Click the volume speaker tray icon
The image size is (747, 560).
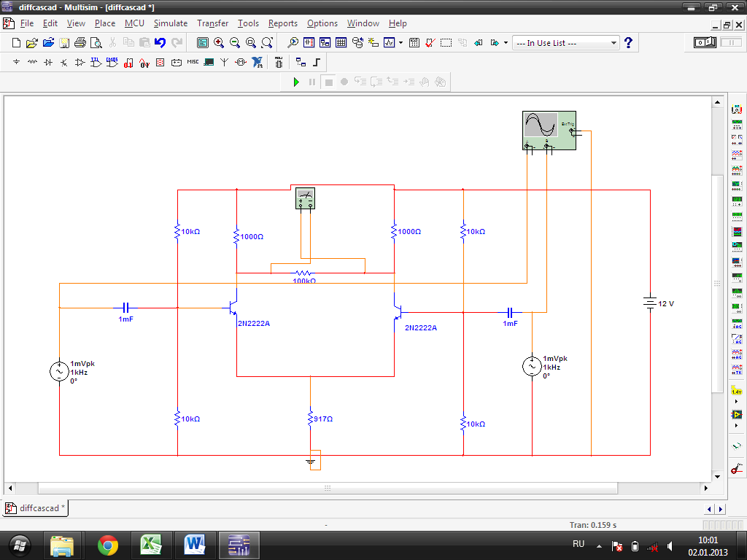point(670,546)
